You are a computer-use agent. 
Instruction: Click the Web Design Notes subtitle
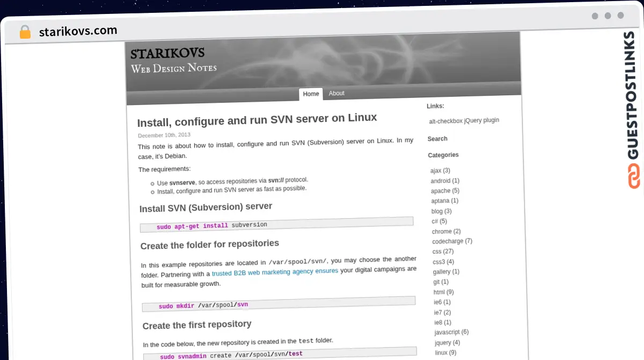[174, 68]
